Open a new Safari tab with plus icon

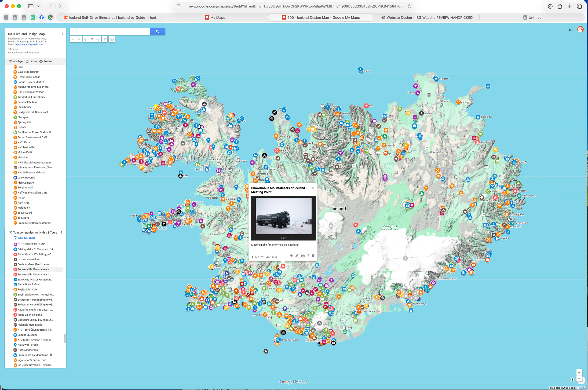pyautogui.click(x=569, y=6)
